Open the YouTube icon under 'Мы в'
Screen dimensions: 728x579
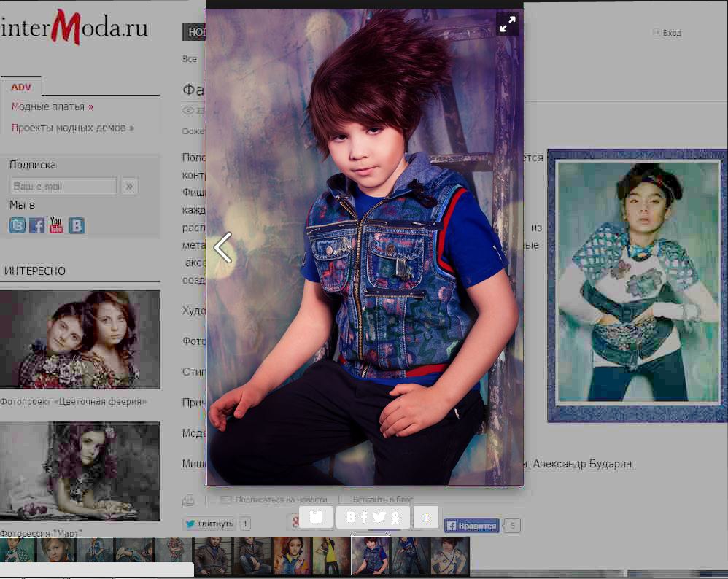pos(56,225)
